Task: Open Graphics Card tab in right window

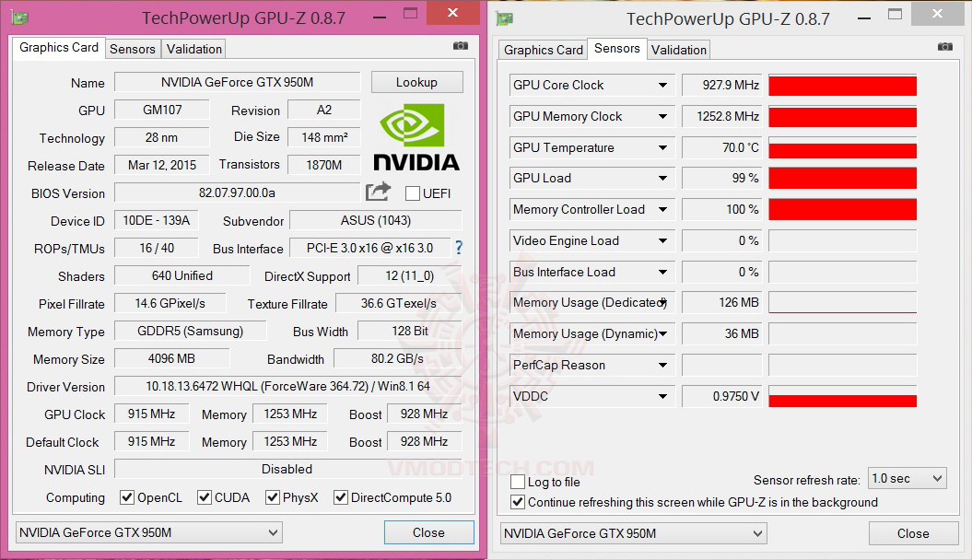Action: (x=544, y=50)
